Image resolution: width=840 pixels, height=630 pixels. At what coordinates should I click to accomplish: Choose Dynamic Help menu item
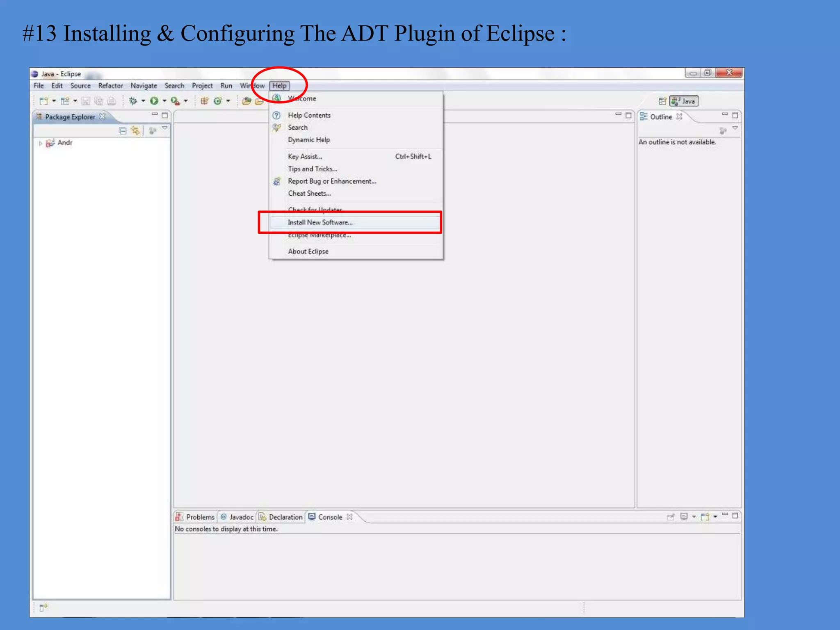tap(356, 140)
